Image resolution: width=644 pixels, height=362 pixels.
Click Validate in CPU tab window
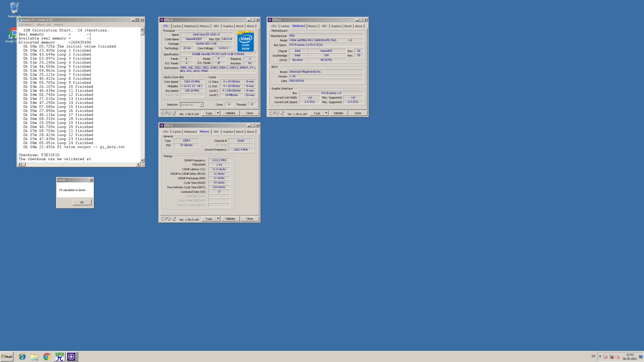click(230, 113)
